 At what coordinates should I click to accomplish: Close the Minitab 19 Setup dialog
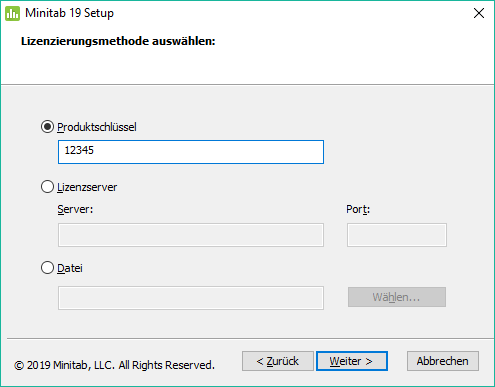(479, 13)
